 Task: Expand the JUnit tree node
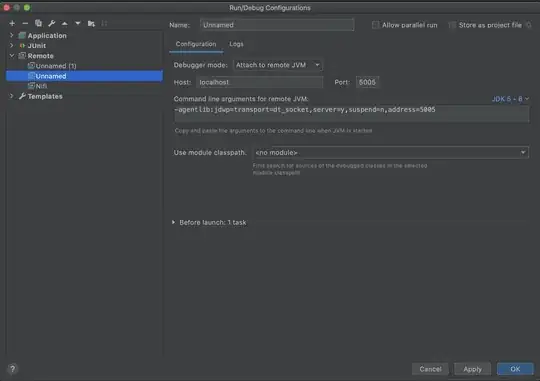click(x=12, y=45)
